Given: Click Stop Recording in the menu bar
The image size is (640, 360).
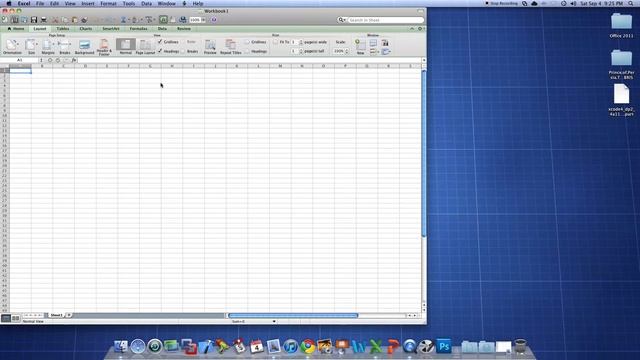Looking at the screenshot, I should coord(501,3).
